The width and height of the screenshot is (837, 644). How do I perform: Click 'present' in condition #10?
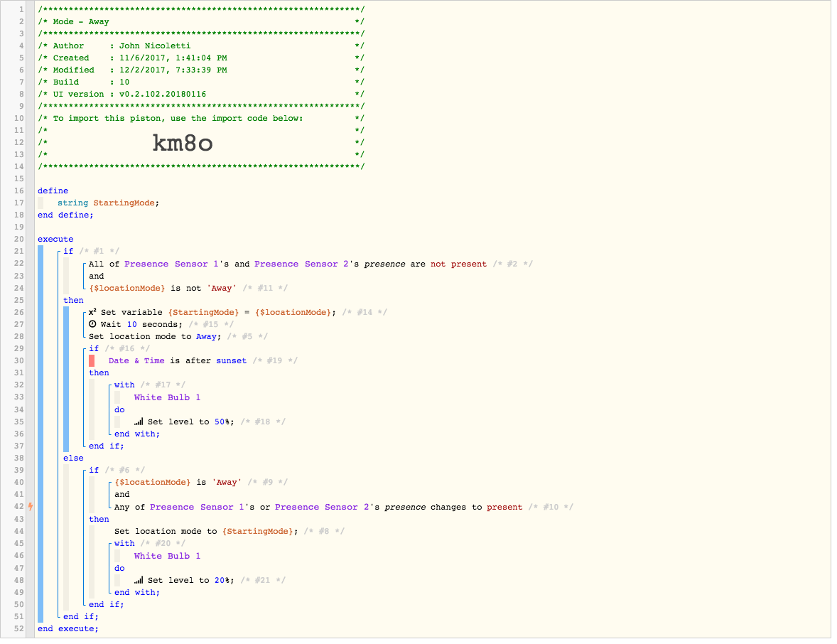click(504, 507)
